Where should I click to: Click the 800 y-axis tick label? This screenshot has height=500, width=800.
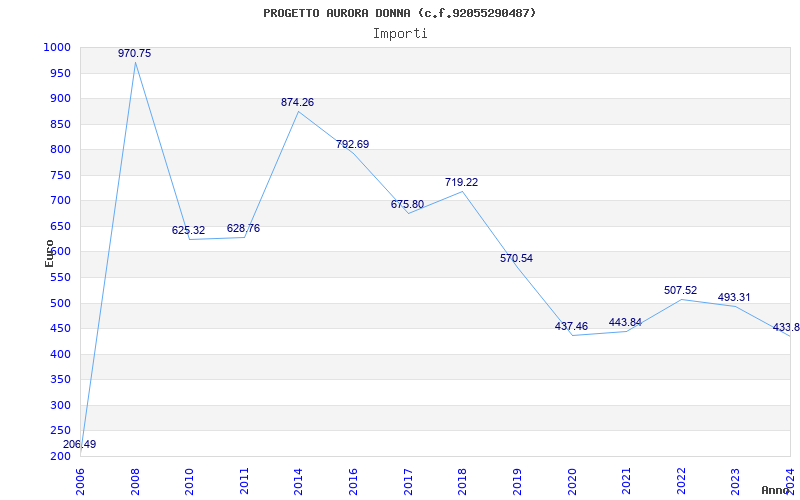click(x=60, y=149)
